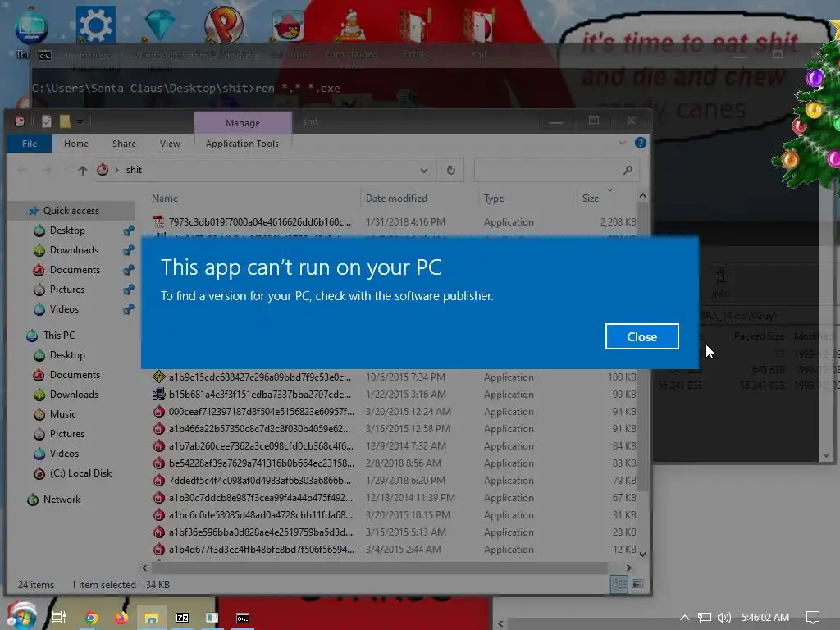Open Downloads under Quick access
840x630 pixels.
[x=73, y=250]
